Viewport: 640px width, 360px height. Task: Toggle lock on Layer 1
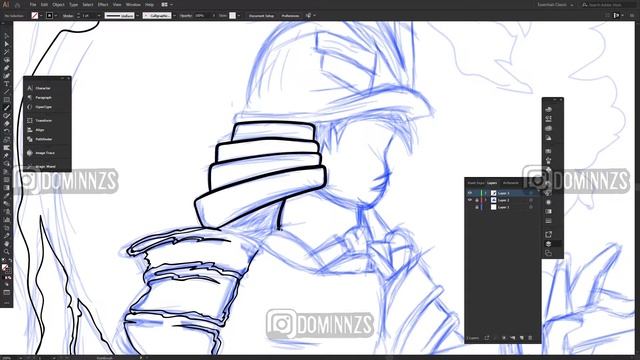pos(477,207)
